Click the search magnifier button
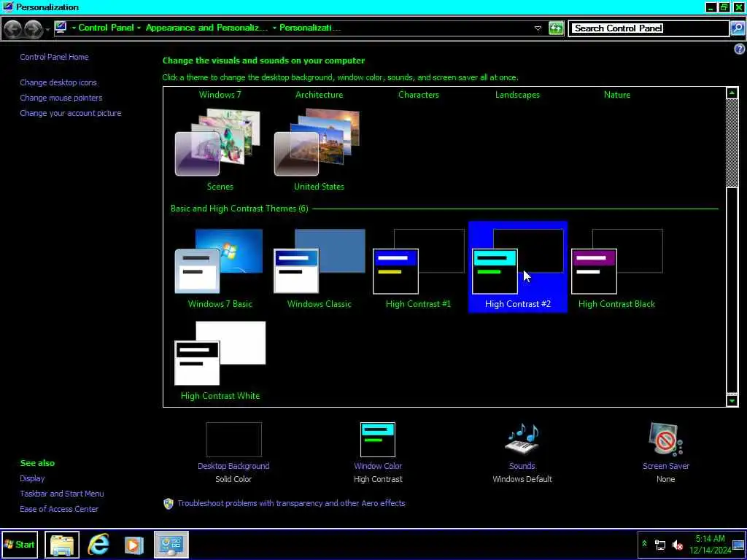Screen dimensions: 747x560 pos(737,28)
